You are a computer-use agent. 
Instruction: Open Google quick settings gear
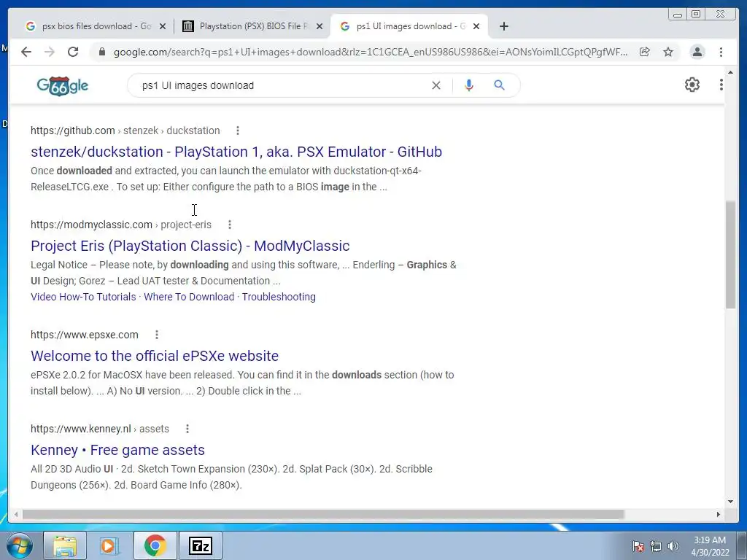tap(692, 85)
